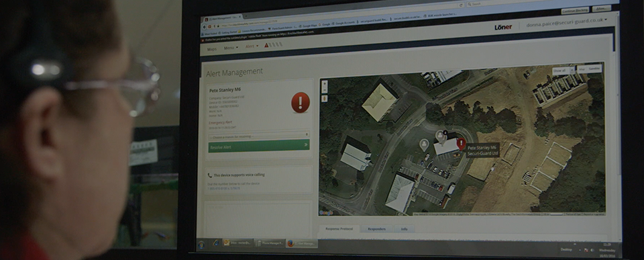The width and height of the screenshot is (644, 260).
Task: Click the volume icon in system tray
Action: [592, 249]
